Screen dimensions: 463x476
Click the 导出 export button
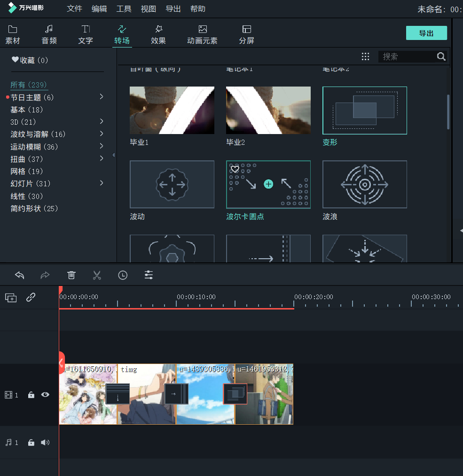426,33
